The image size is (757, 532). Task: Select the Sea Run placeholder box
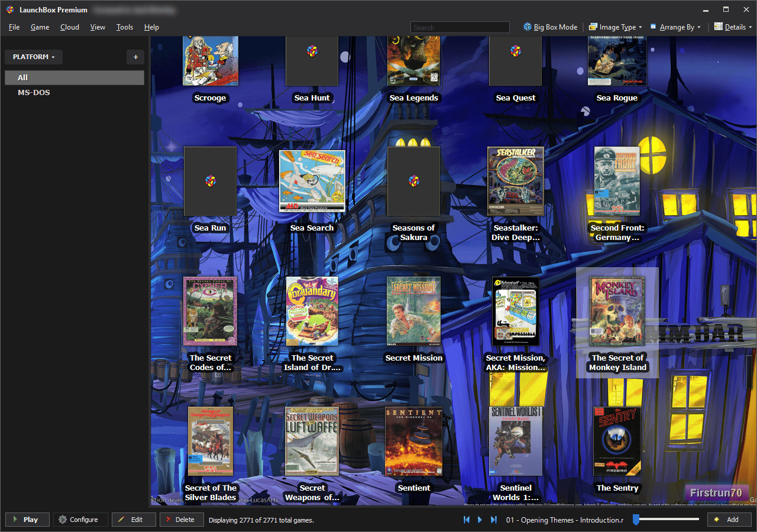coord(211,181)
